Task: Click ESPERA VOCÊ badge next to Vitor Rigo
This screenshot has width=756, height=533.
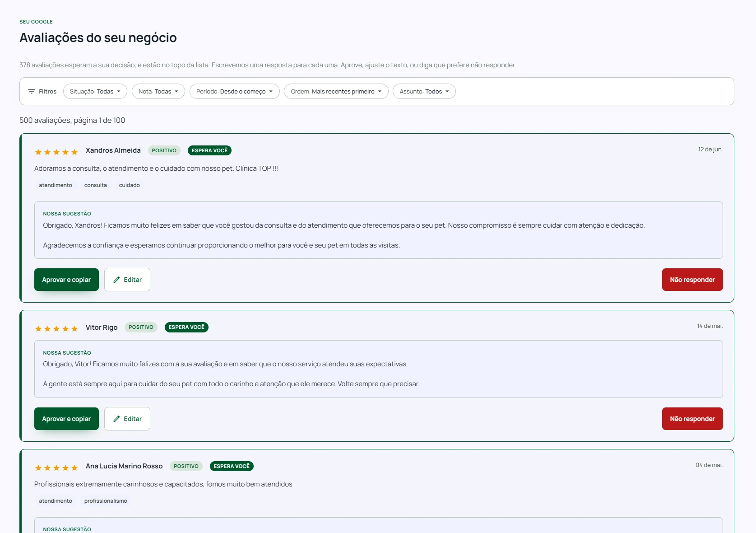Action: (186, 327)
